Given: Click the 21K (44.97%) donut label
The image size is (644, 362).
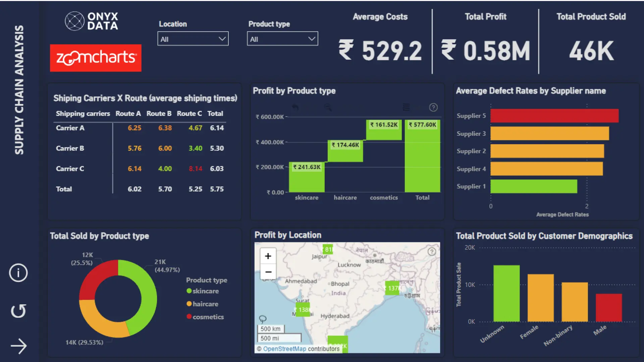Looking at the screenshot, I should click(167, 266).
